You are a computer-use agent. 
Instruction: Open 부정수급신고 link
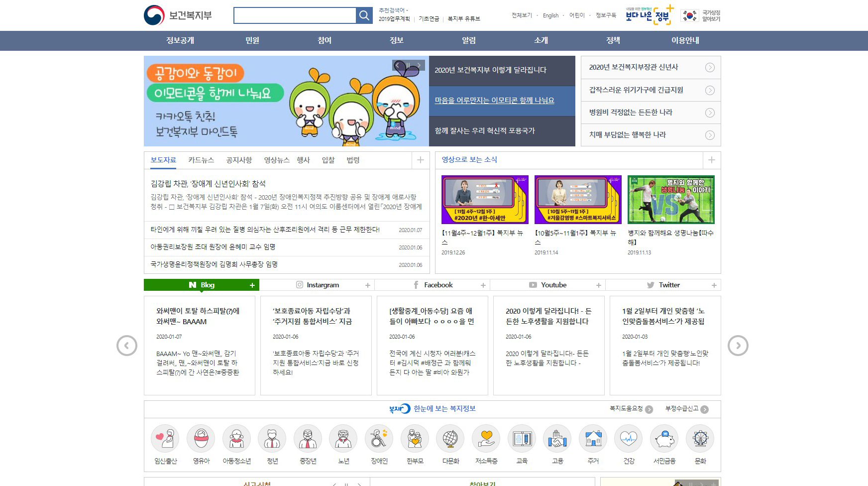687,409
